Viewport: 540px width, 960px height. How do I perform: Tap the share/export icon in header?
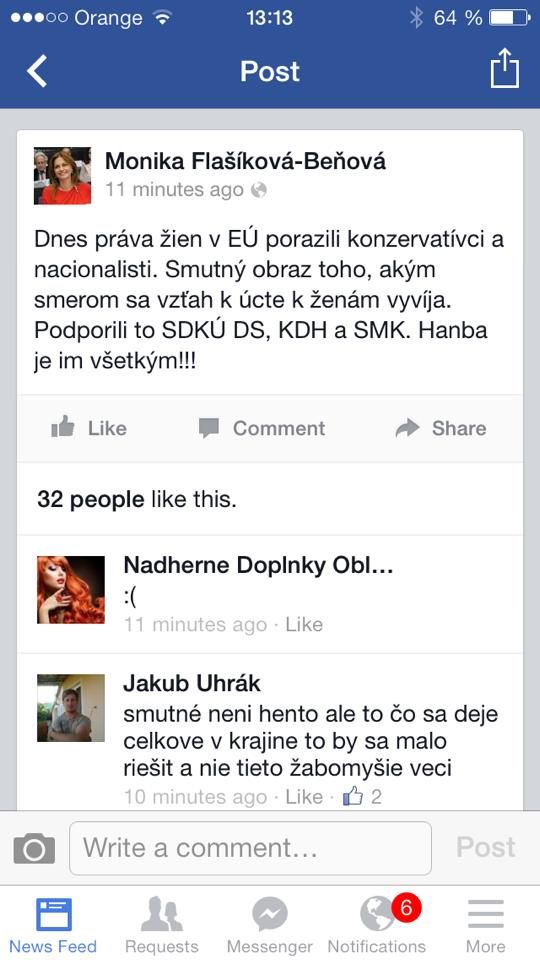point(504,69)
